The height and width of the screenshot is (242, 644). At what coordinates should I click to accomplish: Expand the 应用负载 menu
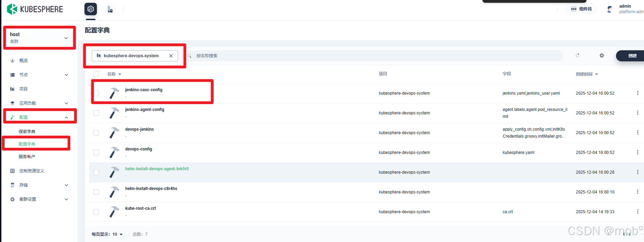click(x=39, y=103)
